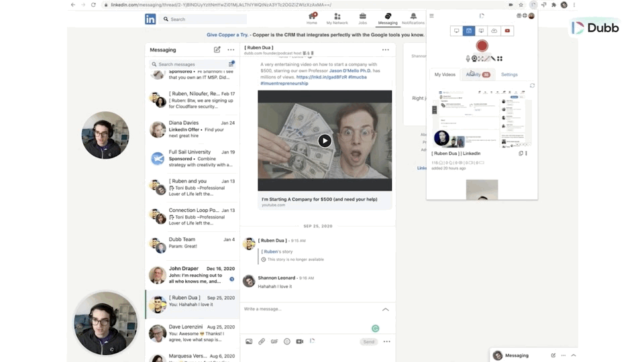Viewport: 644px width, 362px height.
Task: Attach a file with paperclip icon
Action: 262,341
